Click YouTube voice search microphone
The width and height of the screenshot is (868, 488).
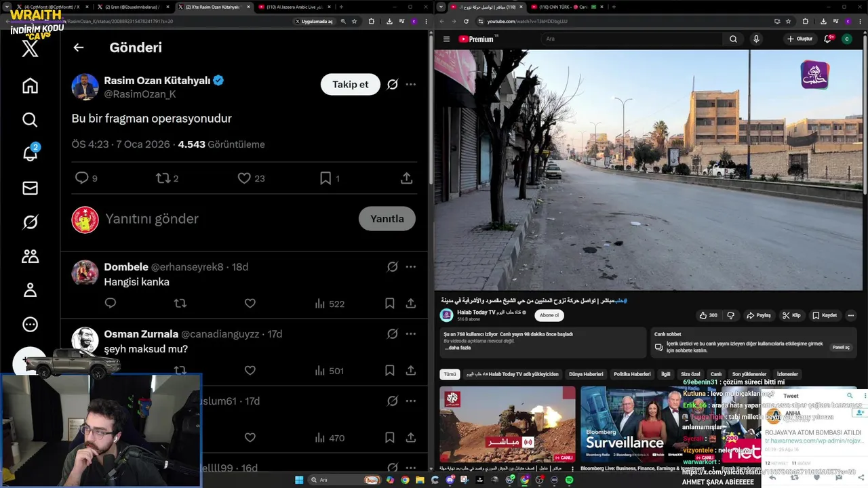pos(756,39)
